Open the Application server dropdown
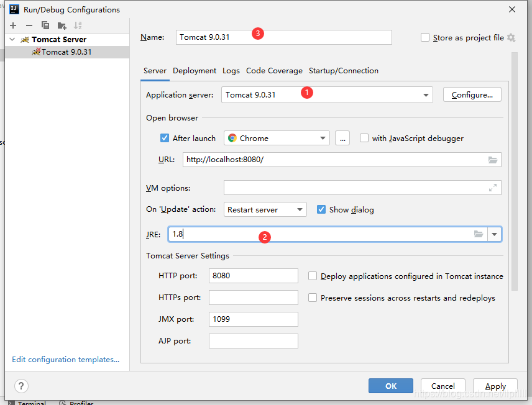The width and height of the screenshot is (532, 405). tap(327, 95)
